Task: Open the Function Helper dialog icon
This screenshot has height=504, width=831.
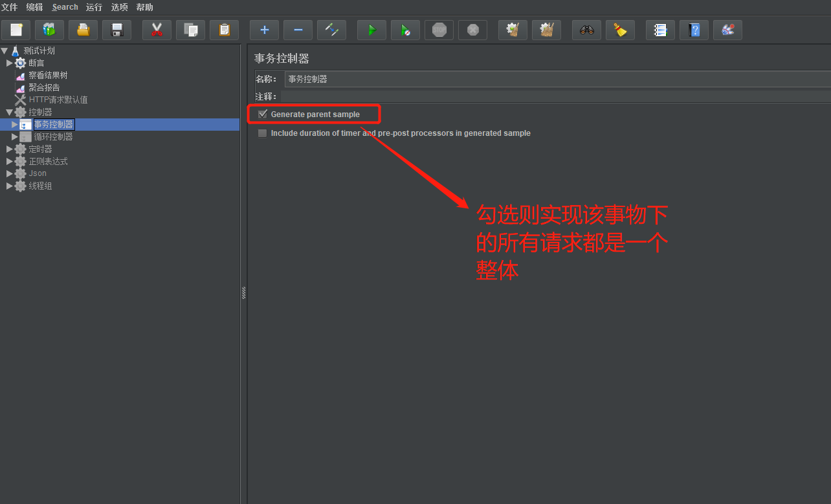Action: click(x=660, y=30)
